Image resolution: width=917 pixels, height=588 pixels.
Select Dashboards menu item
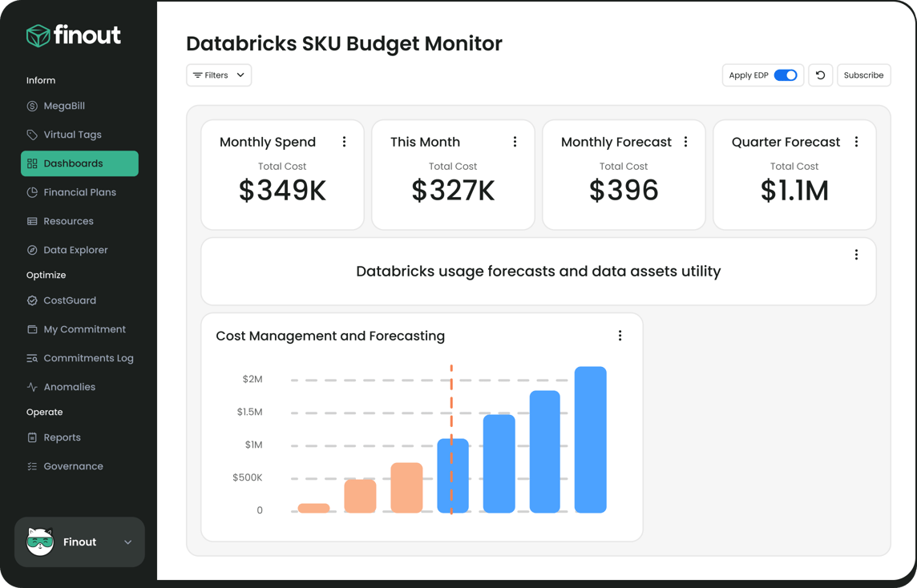79,163
